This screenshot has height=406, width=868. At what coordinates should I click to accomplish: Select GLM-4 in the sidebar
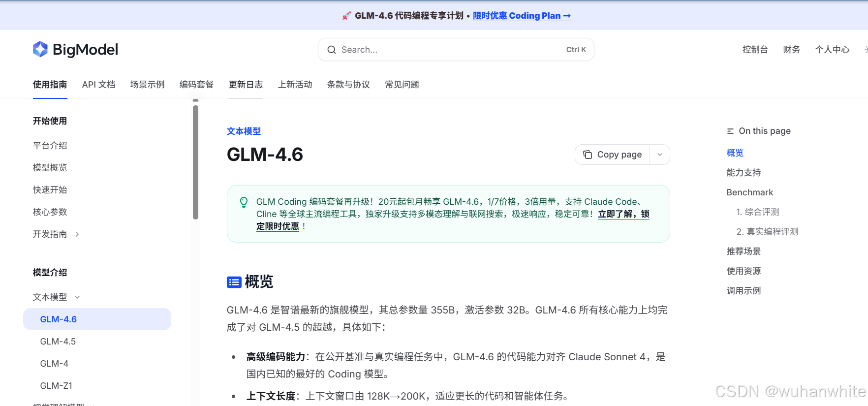coord(55,364)
